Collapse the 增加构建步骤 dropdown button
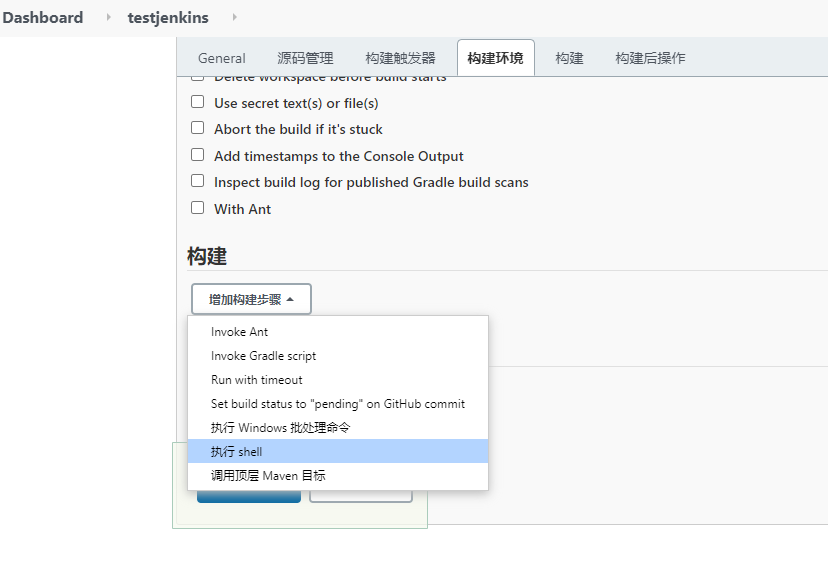Image resolution: width=828 pixels, height=565 pixels. point(251,299)
